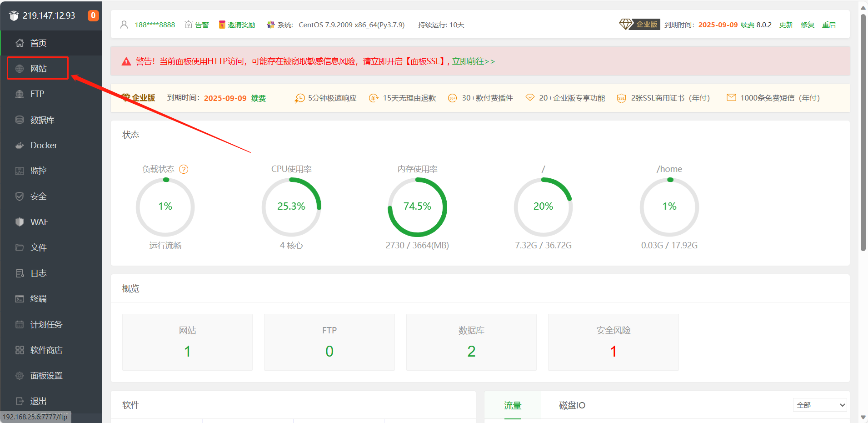This screenshot has height=423, width=868.
Task: Click the Docker whale icon
Action: tap(20, 146)
